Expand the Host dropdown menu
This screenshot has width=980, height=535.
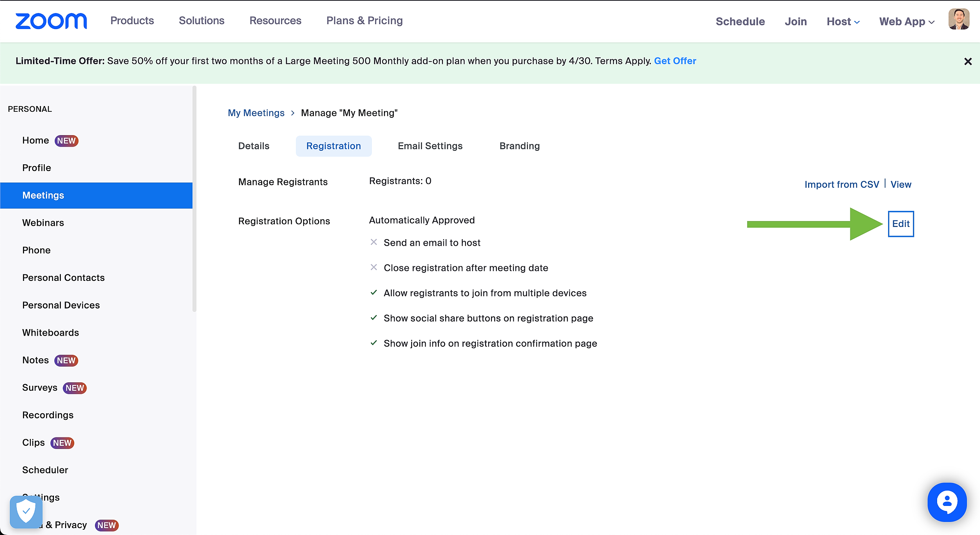point(843,21)
